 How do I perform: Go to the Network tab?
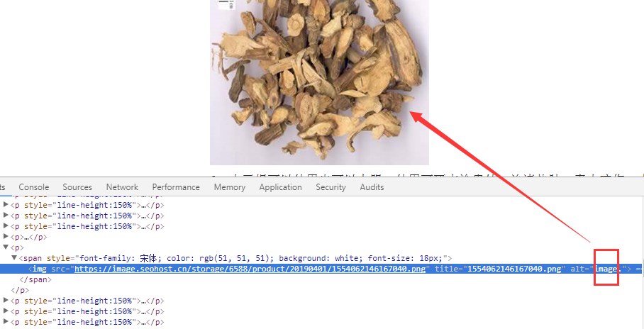[122, 187]
